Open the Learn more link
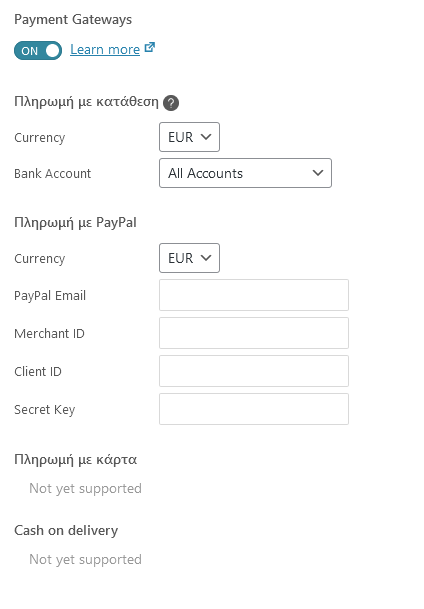Screen dimensions: 424x609 click(105, 50)
